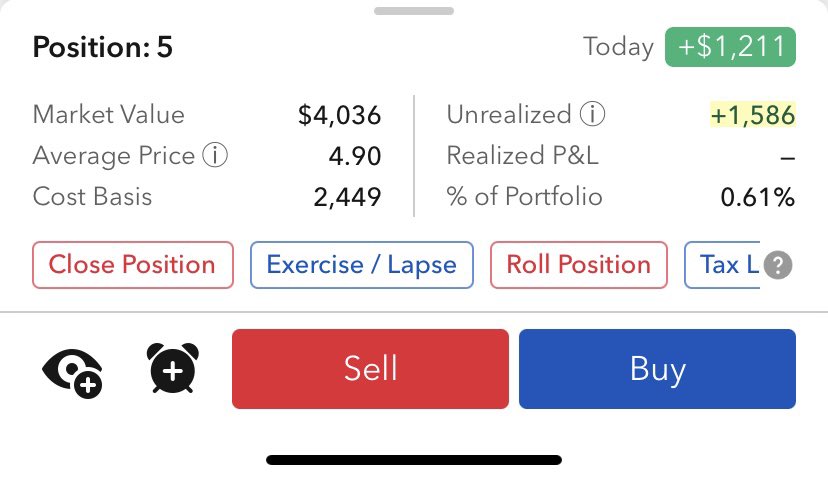
Task: Add to watchlist using the eye-plus icon
Action: click(x=72, y=372)
